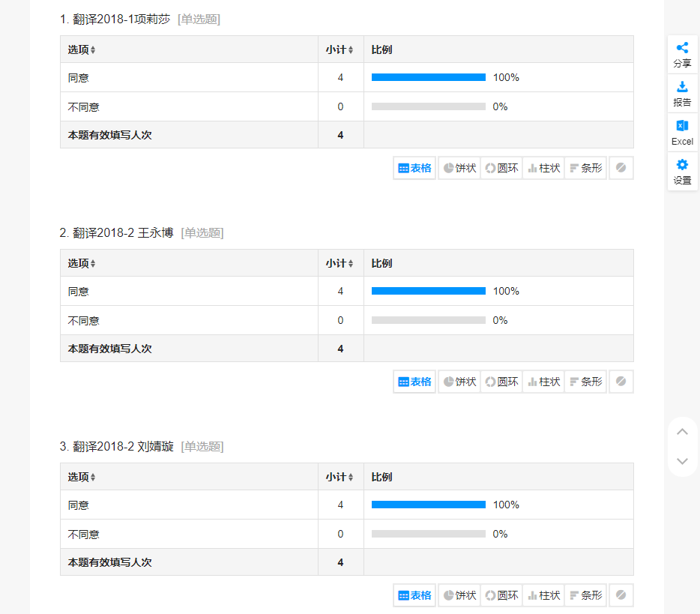Show question 2 as donut chart
This screenshot has width=700, height=614.
501,382
